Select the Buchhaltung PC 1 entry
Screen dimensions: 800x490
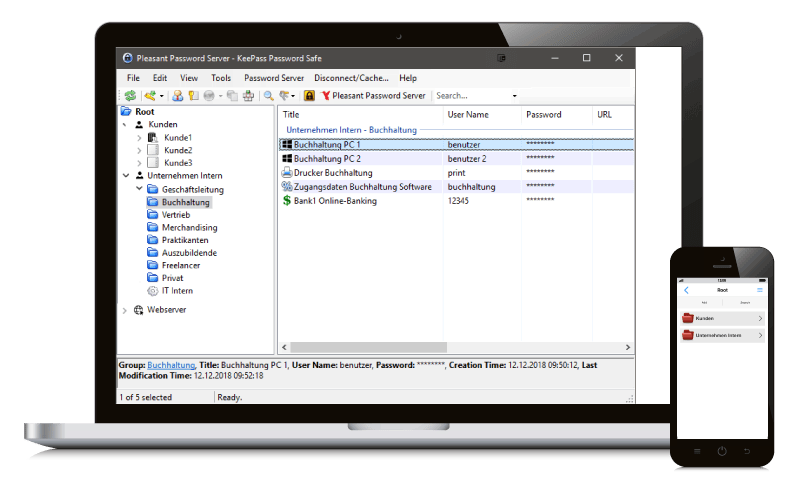(x=456, y=145)
